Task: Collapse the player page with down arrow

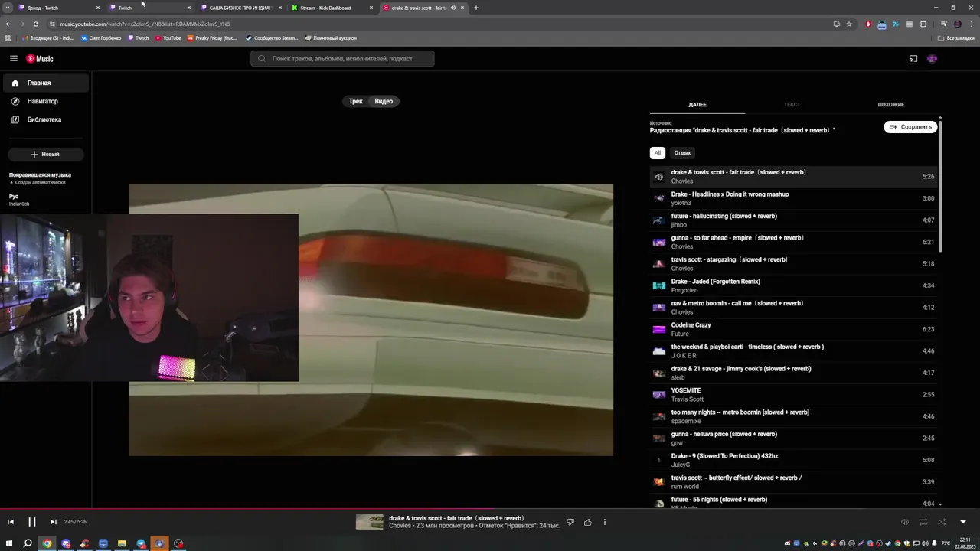Action: (963, 522)
